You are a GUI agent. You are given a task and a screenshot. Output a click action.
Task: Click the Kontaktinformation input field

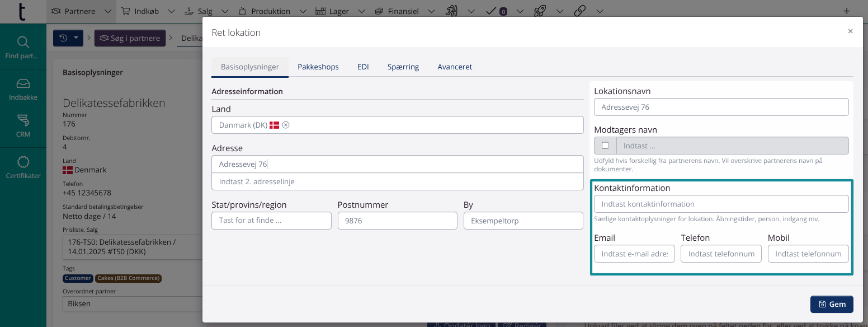point(721,204)
